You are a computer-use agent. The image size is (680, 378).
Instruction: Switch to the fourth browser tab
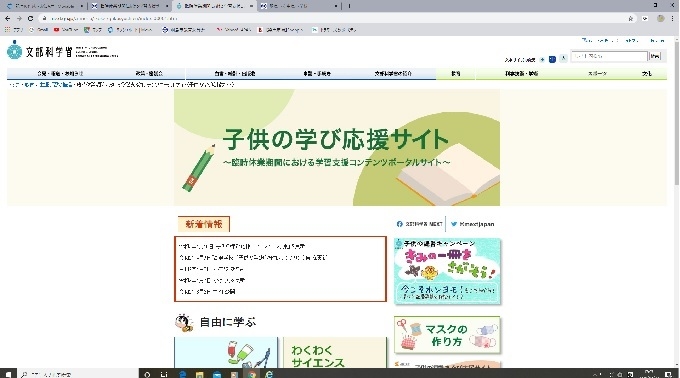(x=299, y=6)
